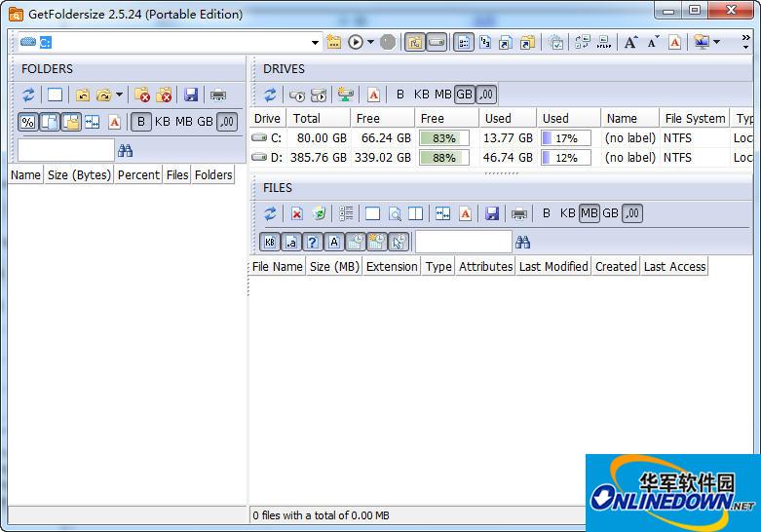The width and height of the screenshot is (761, 532).
Task: Click the scan all drives icon in DRIVES
Action: tap(319, 95)
